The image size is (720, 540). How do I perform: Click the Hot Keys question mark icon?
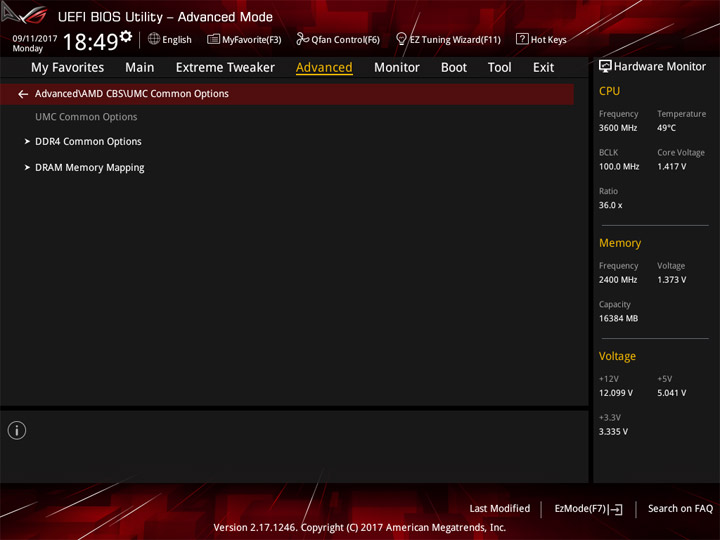pyautogui.click(x=522, y=39)
